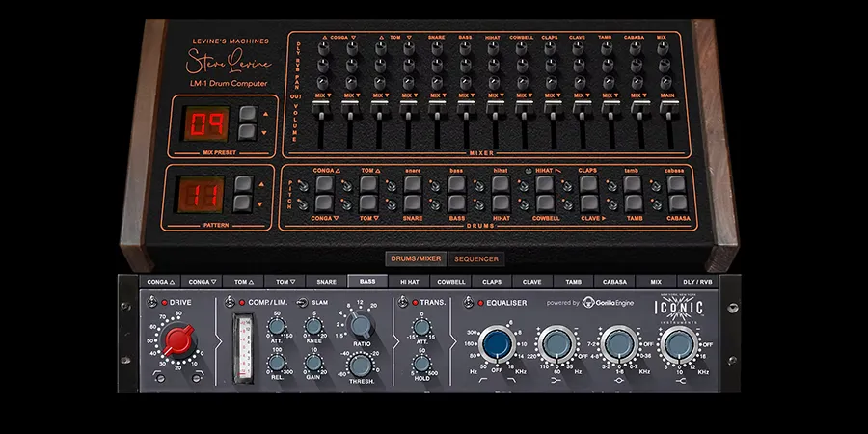Select the DLY / RVB effects tab
868x434 pixels.
pyautogui.click(x=697, y=282)
